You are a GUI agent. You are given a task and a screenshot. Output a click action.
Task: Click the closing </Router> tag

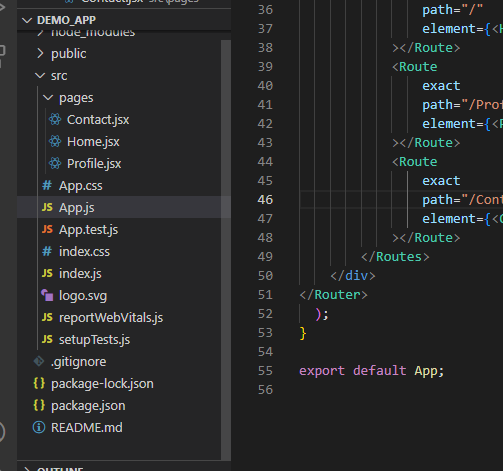click(333, 295)
